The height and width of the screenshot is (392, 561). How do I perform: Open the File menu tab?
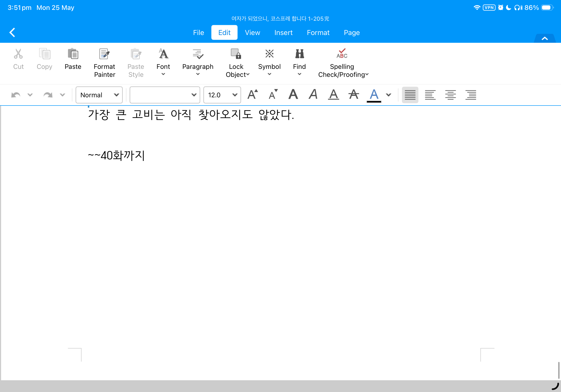[x=199, y=32]
